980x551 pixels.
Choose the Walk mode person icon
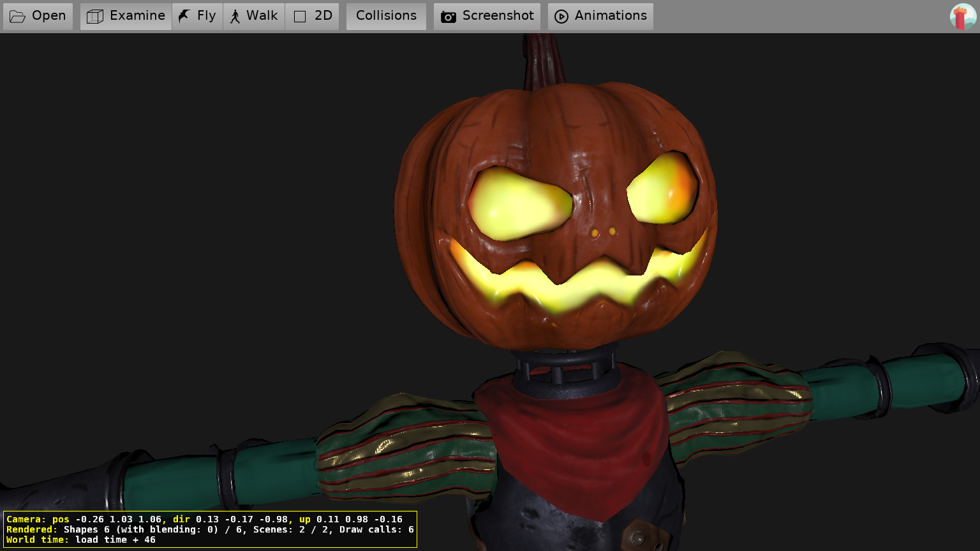pyautogui.click(x=235, y=17)
